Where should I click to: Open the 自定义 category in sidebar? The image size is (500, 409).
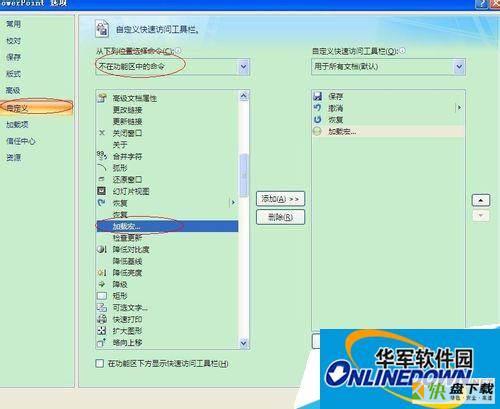(37, 108)
